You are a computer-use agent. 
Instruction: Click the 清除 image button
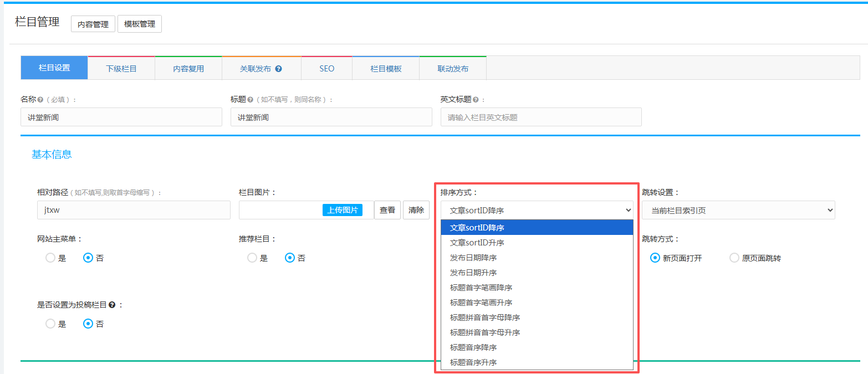[x=416, y=210]
